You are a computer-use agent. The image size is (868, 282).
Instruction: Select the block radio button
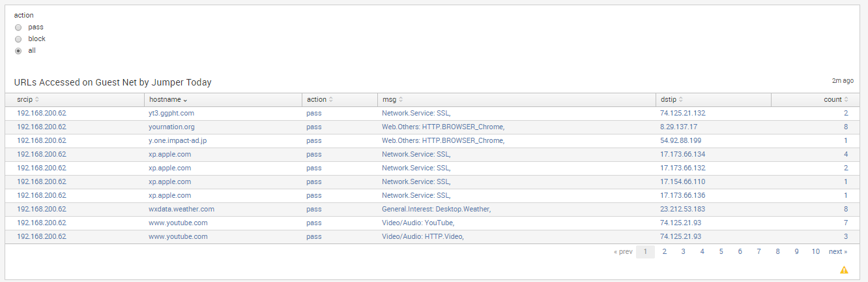[x=18, y=39]
